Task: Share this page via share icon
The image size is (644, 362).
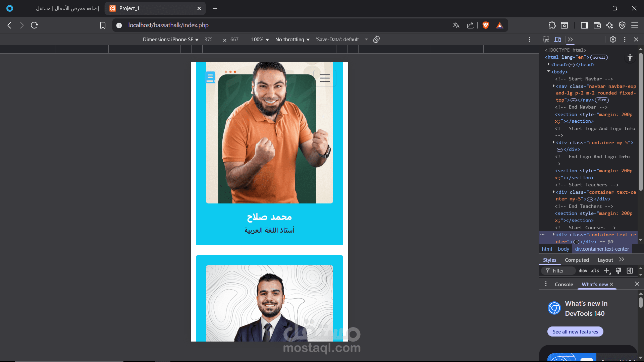Action: pos(470,25)
